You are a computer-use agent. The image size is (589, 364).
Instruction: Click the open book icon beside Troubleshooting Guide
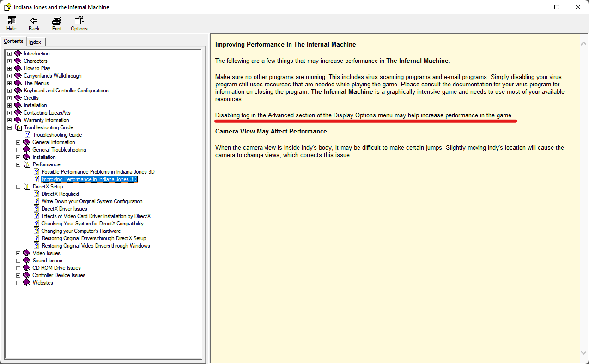(x=18, y=127)
